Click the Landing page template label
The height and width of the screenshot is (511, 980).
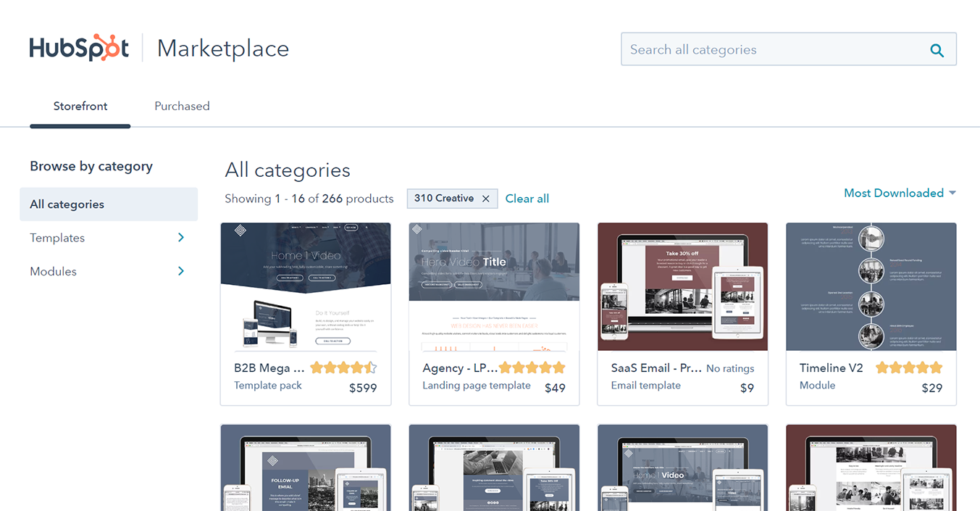(x=477, y=386)
